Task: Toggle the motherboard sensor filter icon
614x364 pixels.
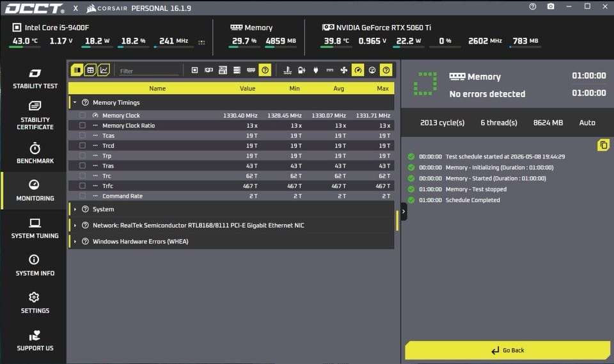Action: pos(223,70)
